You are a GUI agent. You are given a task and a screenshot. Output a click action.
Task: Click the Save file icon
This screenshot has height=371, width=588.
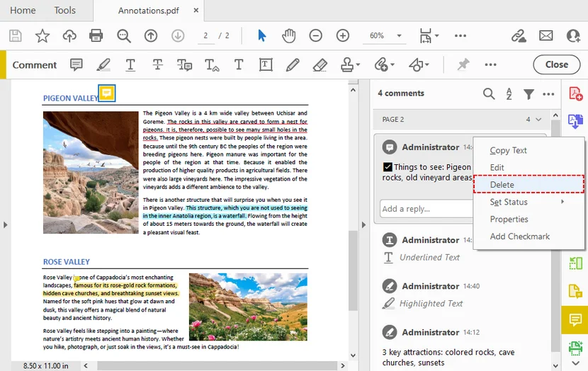point(16,36)
